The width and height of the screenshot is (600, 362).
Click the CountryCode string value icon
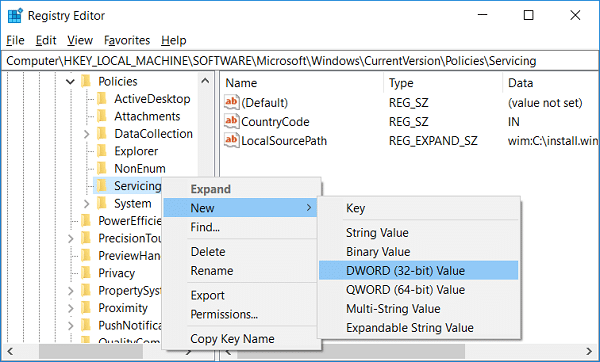pyautogui.click(x=232, y=121)
